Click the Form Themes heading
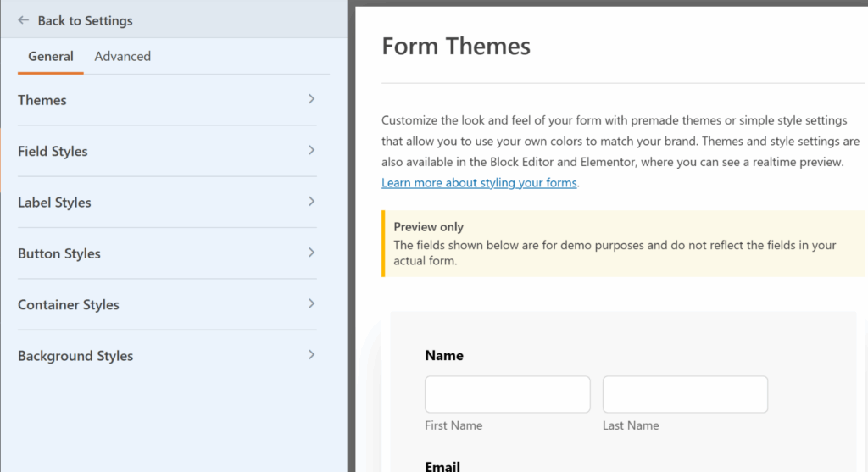Screen dimensions: 868x472 [456, 46]
